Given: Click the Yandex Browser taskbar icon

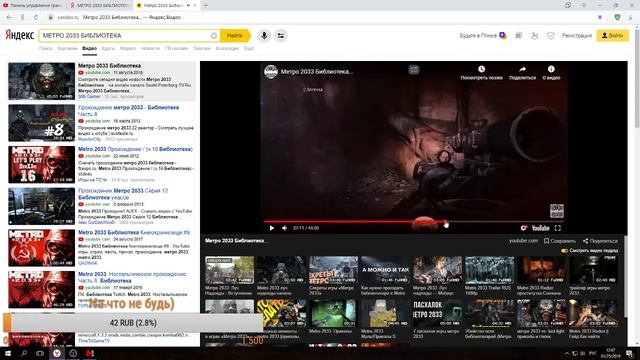Looking at the screenshot, I should 57,353.
